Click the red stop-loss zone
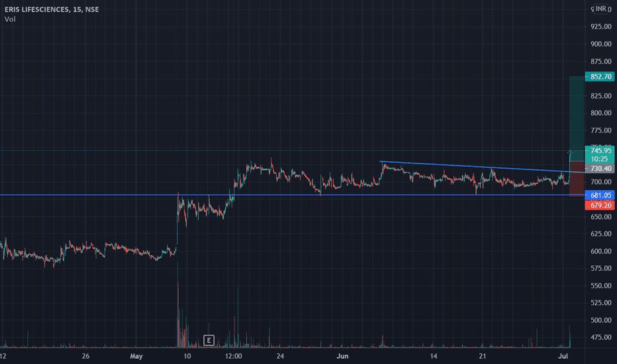 577,178
